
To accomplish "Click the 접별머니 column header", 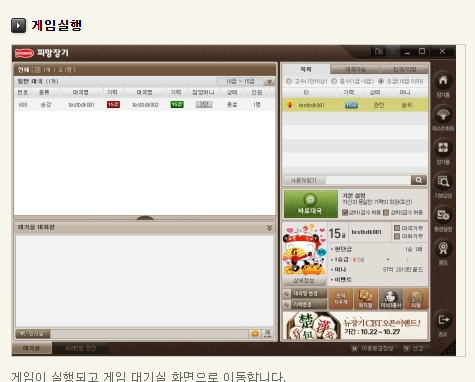I will 203,92.
